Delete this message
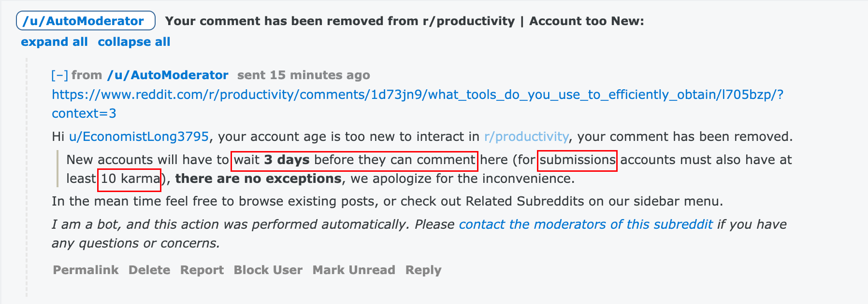Screen dimensions: 868x304 [x=149, y=270]
